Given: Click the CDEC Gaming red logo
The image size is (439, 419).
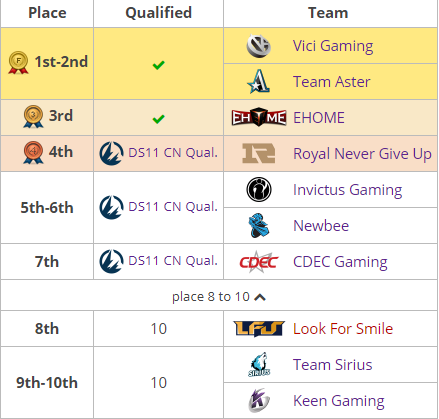Looking at the screenshot, I should (259, 262).
